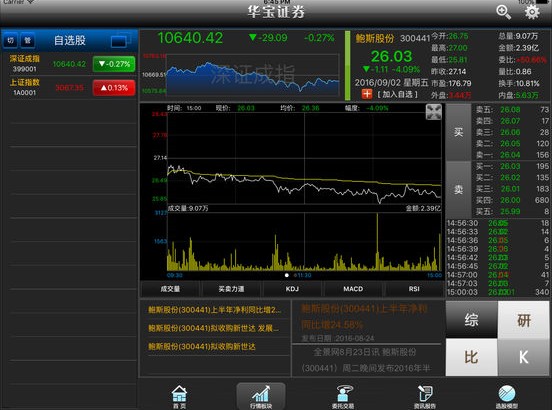Open the 委托交易 trading icon
Screen dimensions: 552x410
click(343, 397)
